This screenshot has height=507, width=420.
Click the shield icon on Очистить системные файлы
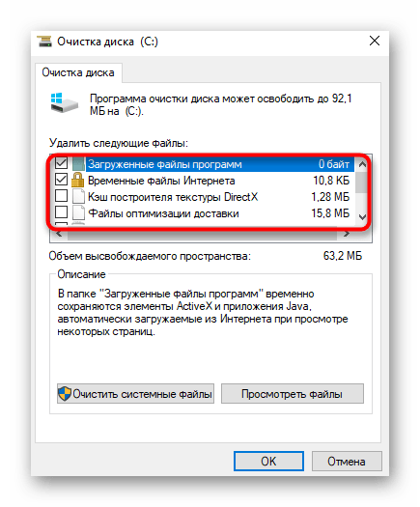[x=65, y=393]
